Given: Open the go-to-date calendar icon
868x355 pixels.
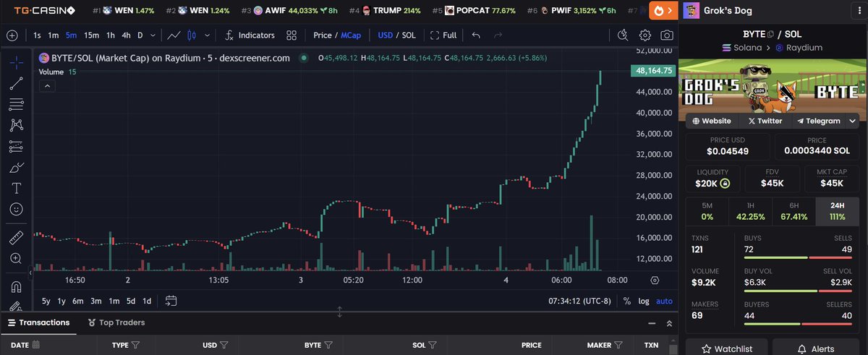Looking at the screenshot, I should [x=171, y=301].
